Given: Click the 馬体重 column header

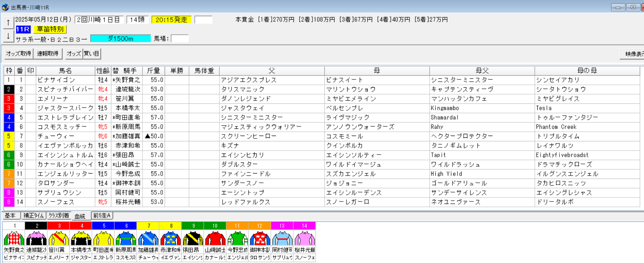Looking at the screenshot, I should tap(204, 71).
